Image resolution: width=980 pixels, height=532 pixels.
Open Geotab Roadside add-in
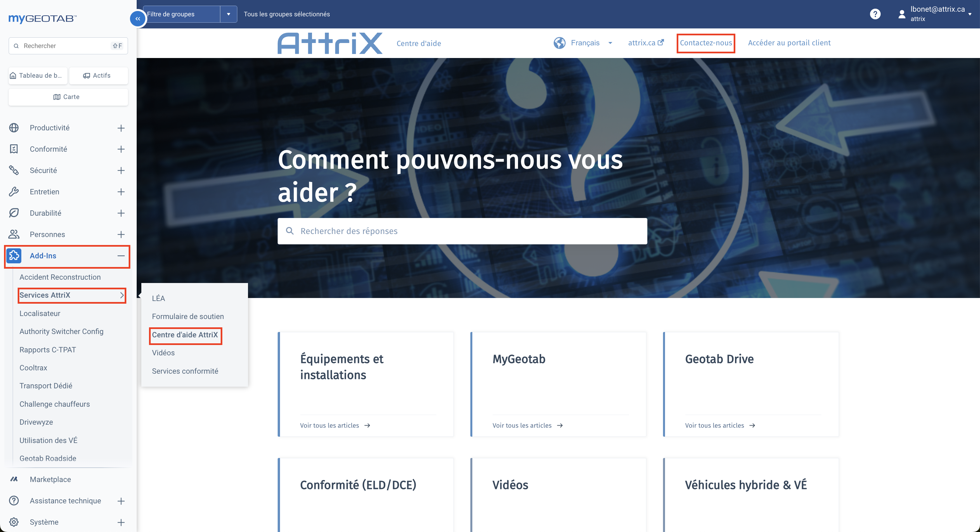pyautogui.click(x=48, y=459)
